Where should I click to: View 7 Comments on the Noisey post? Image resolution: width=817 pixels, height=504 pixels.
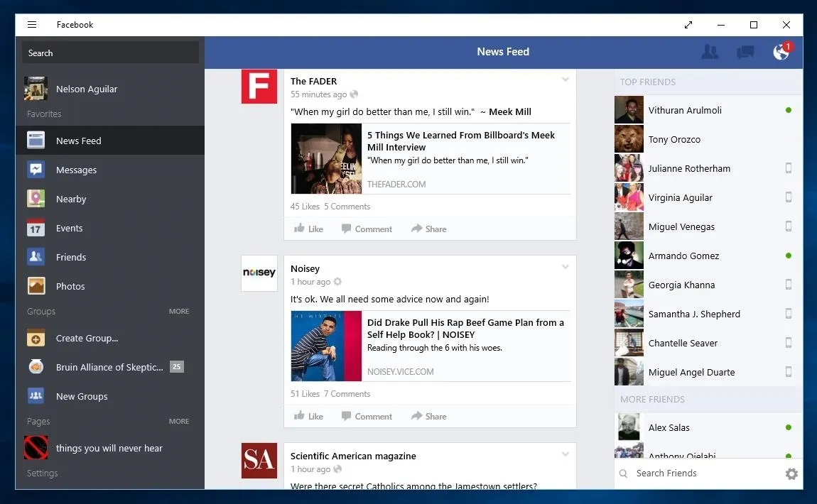tap(347, 394)
